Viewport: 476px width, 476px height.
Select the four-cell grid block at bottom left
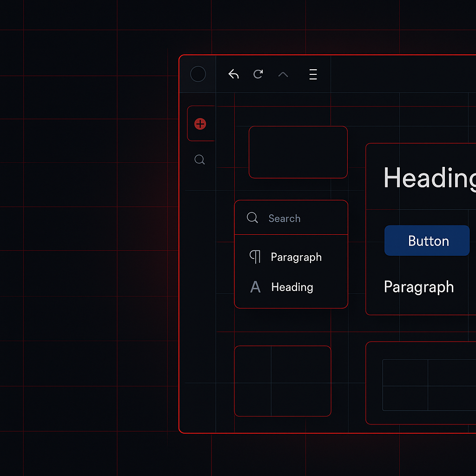tap(283, 381)
